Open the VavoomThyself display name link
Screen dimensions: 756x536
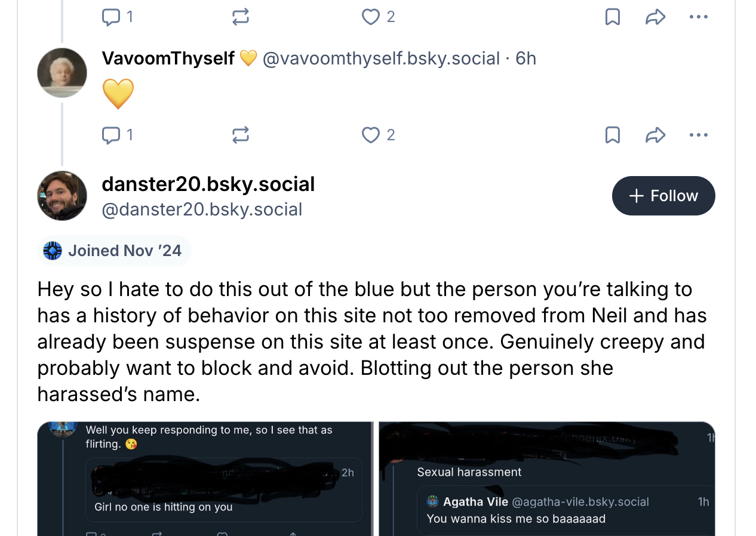click(168, 58)
